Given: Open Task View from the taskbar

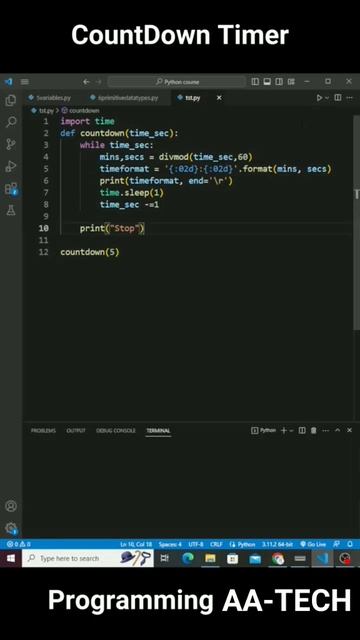Looking at the screenshot, I should click(x=164, y=558).
